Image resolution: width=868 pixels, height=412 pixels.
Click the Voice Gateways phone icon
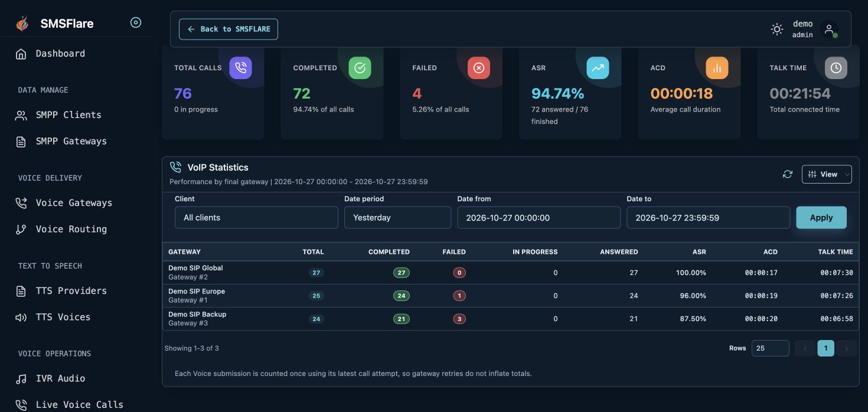(x=21, y=203)
